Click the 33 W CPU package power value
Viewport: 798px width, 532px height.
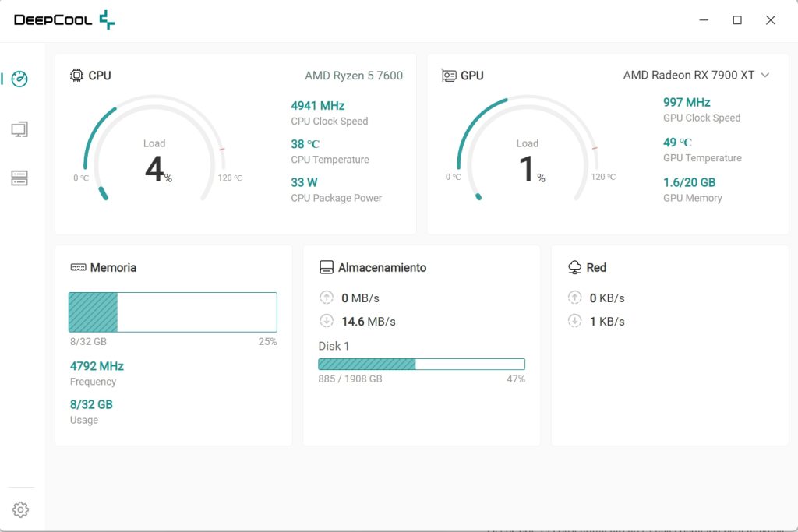(x=304, y=182)
